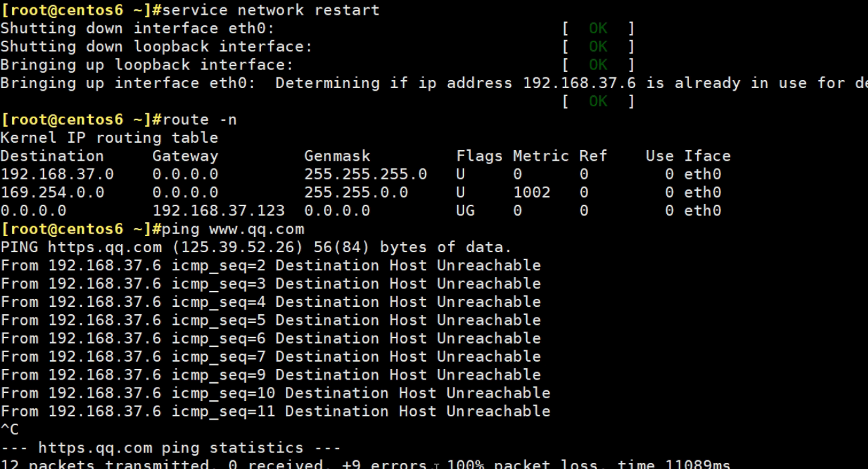Screen dimensions: 868x469
Task: Click the UG flag in routing table
Action: click(465, 211)
